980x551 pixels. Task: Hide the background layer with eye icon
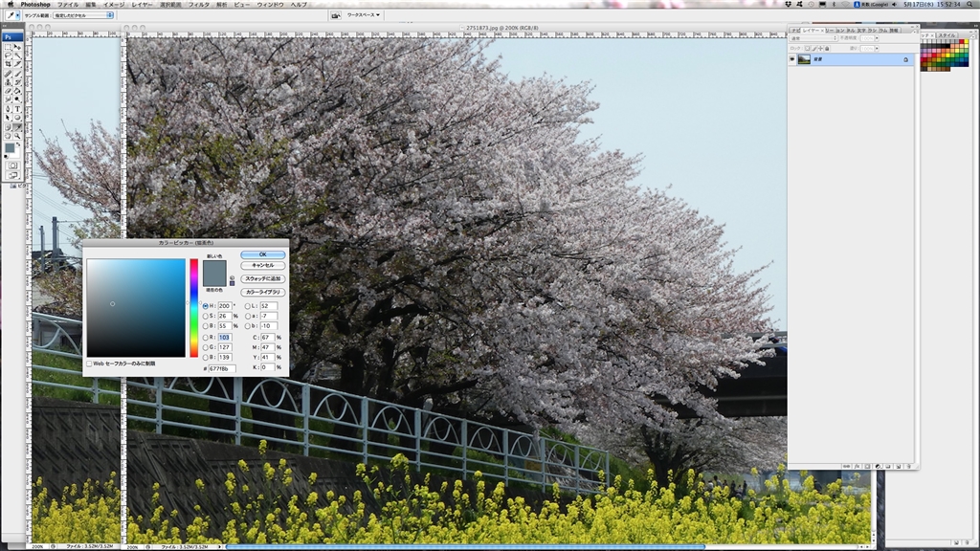791,59
